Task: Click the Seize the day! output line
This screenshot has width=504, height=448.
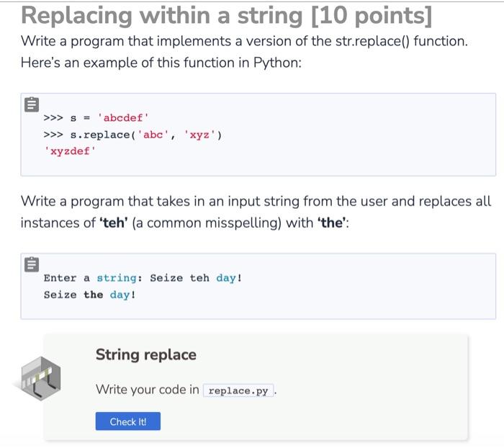Action: point(90,295)
